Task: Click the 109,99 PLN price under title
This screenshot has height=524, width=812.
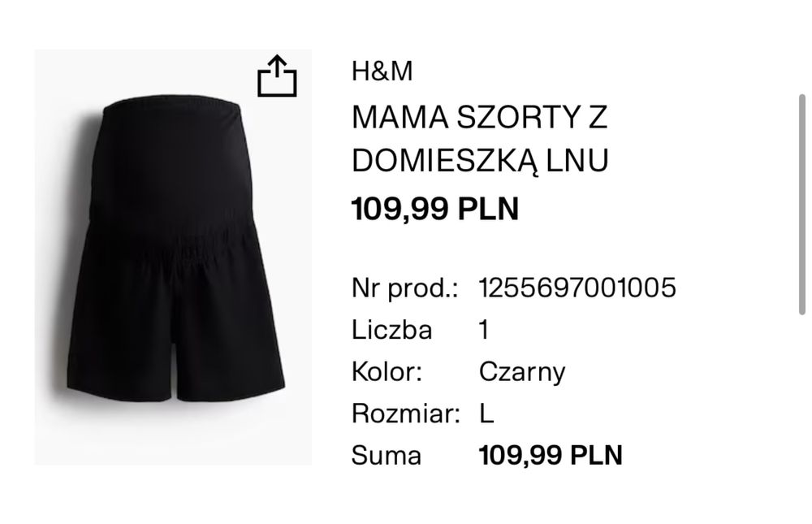Action: click(435, 209)
